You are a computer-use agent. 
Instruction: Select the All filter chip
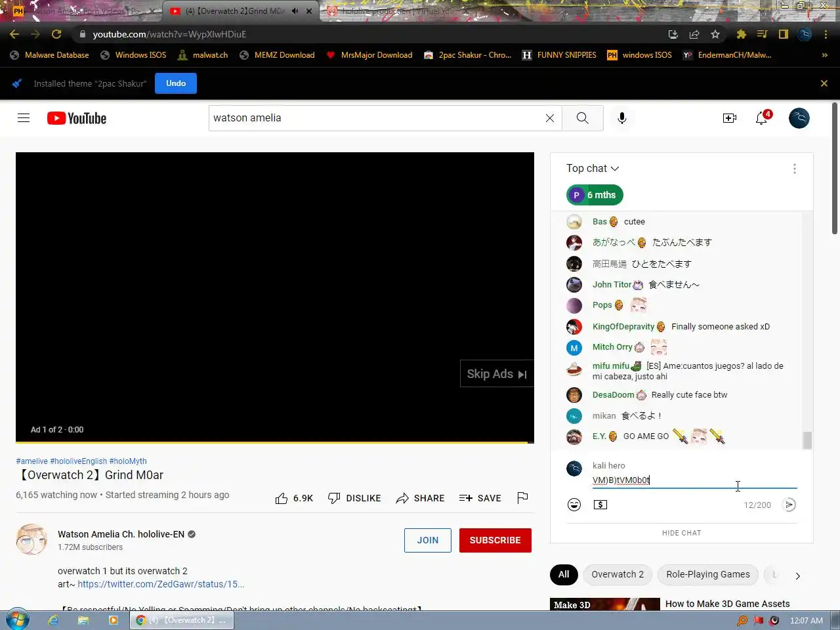point(564,575)
